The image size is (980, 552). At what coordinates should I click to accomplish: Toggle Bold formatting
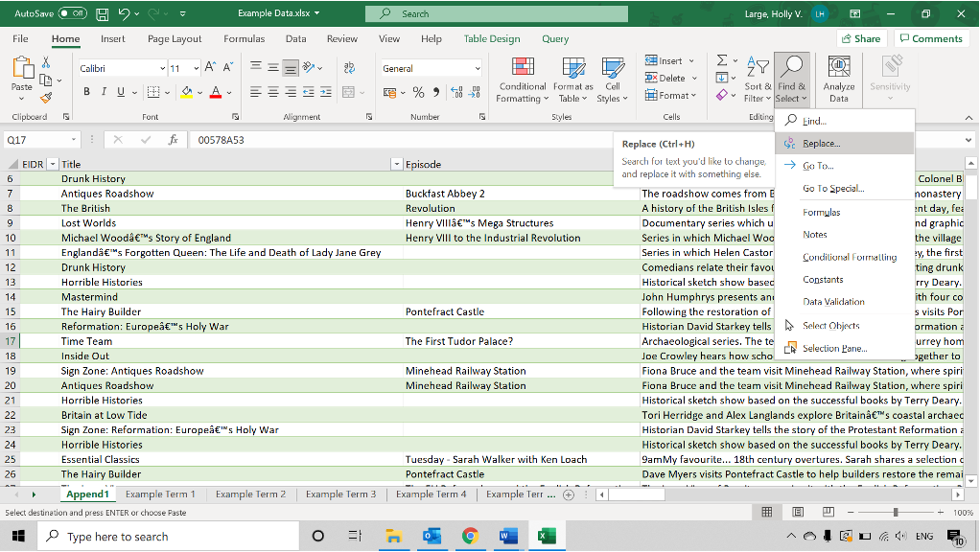[87, 92]
